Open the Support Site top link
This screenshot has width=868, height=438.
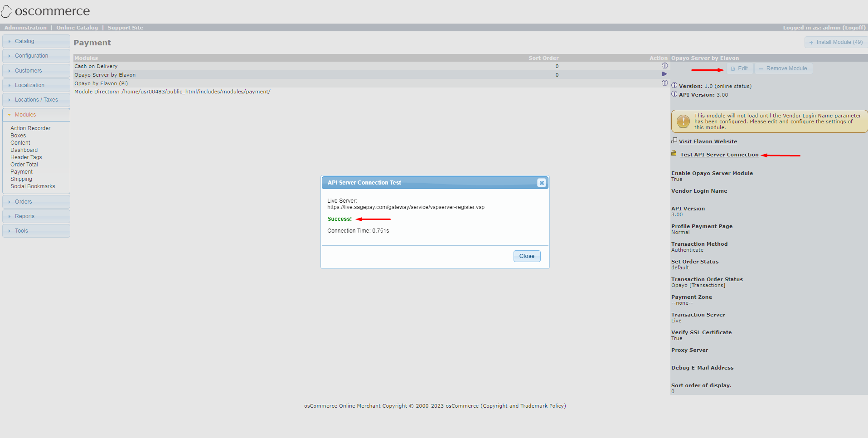click(126, 28)
